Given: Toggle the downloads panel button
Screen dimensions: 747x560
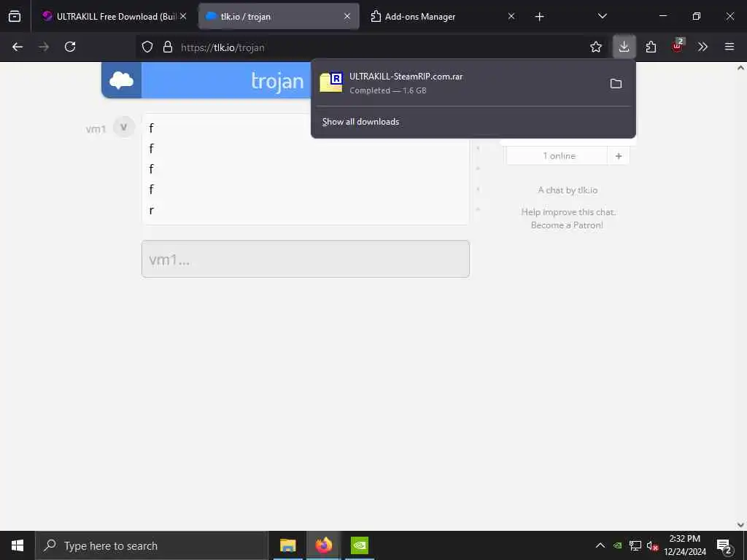Looking at the screenshot, I should (624, 47).
